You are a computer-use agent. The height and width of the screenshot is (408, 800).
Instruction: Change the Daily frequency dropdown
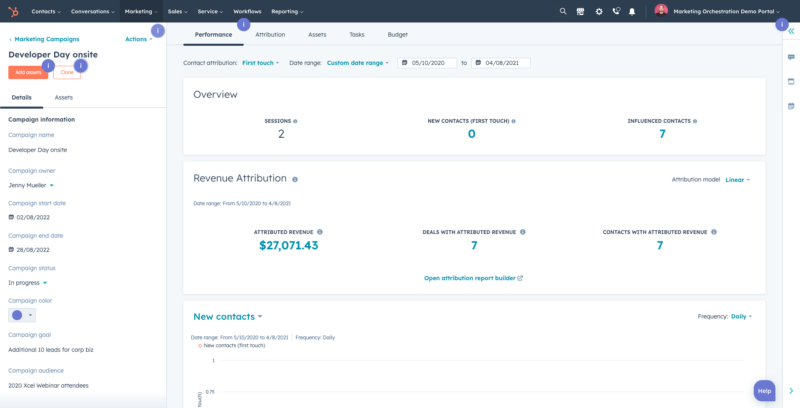click(741, 317)
